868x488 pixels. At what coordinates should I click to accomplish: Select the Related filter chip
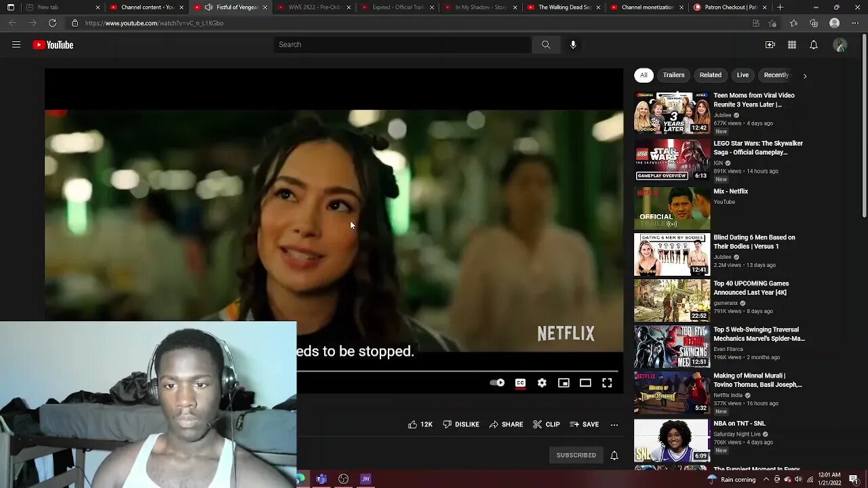(711, 75)
